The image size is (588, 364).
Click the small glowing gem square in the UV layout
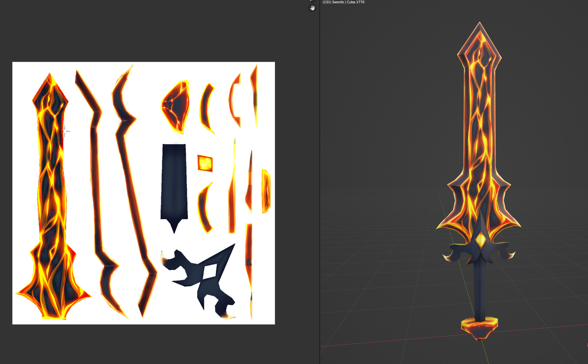[205, 163]
